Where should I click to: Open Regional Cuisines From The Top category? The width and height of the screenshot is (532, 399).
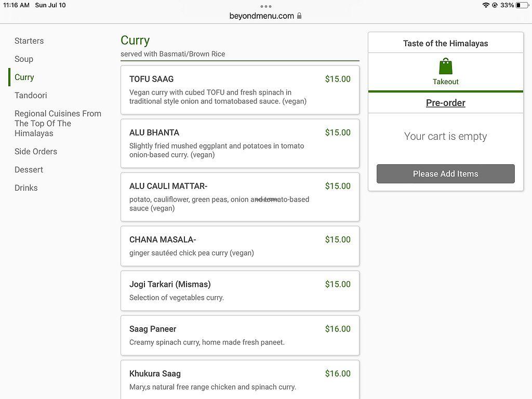click(x=58, y=123)
